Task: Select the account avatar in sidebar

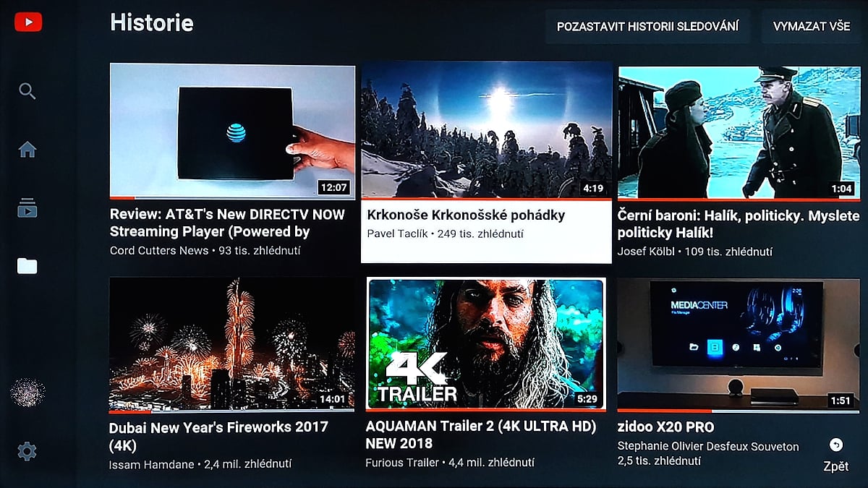Action: (x=27, y=390)
